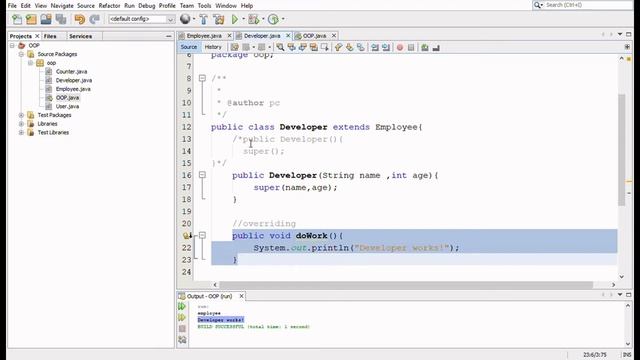The width and height of the screenshot is (640, 360).
Task: Click the Output settings icon below Stop
Action: coord(182,340)
